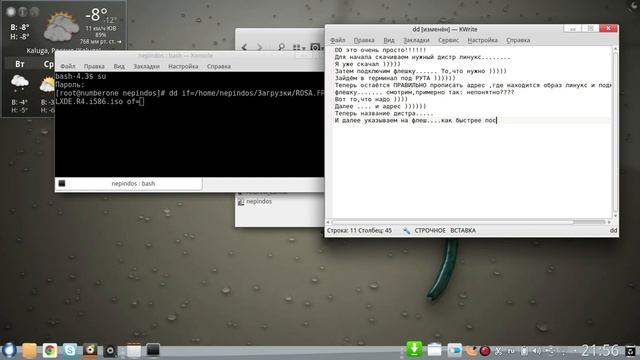Switch to the Konsole task in the taskbar

pyautogui.click(x=153, y=350)
